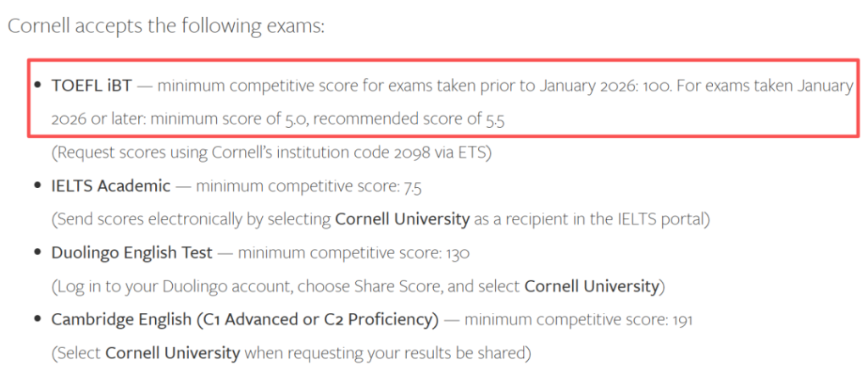868x376 pixels.
Task: Select the bold IELTS Academic label
Action: [111, 186]
